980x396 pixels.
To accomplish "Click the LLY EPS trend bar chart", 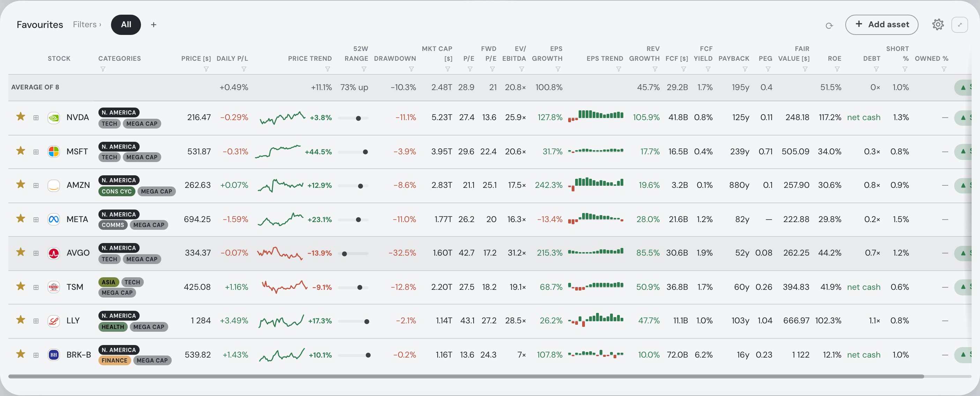I will tap(595, 320).
